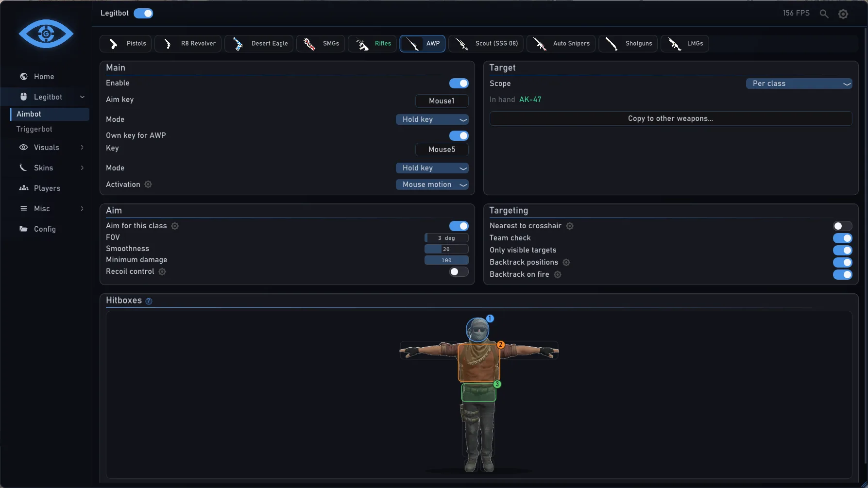Viewport: 868px width, 488px height.
Task: Disable Team check toggle
Action: [842, 238]
